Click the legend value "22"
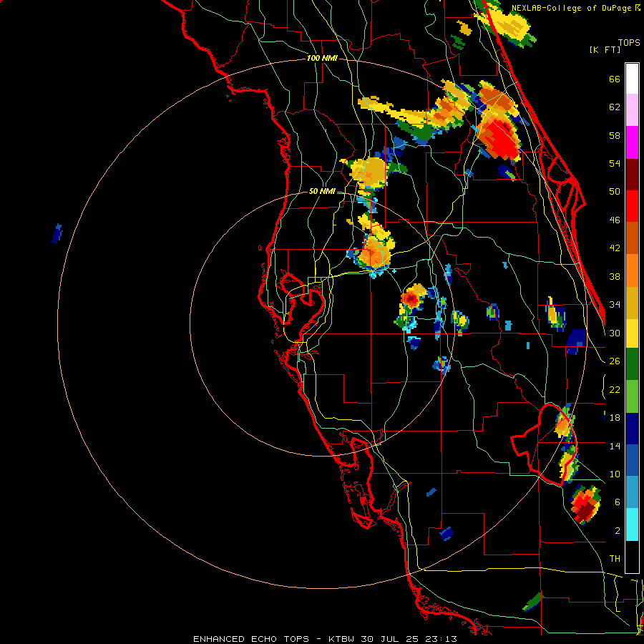The height and width of the screenshot is (644, 644). (615, 390)
